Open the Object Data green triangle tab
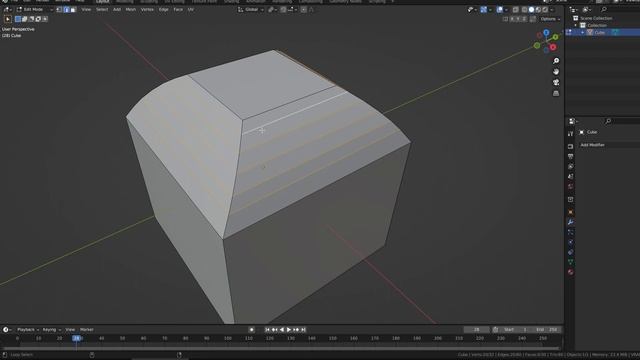 (570, 262)
